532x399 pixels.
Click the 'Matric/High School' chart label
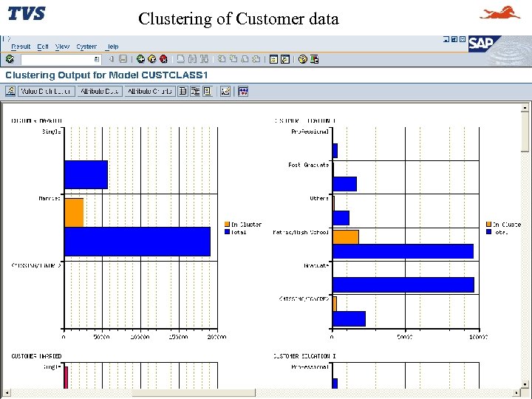[301, 232]
